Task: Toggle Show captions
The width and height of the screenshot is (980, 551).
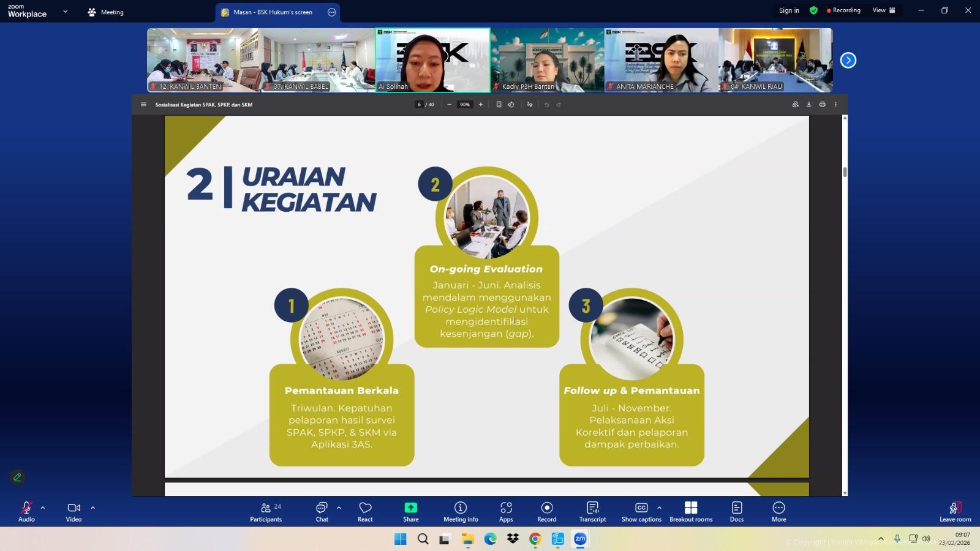Action: (641, 511)
